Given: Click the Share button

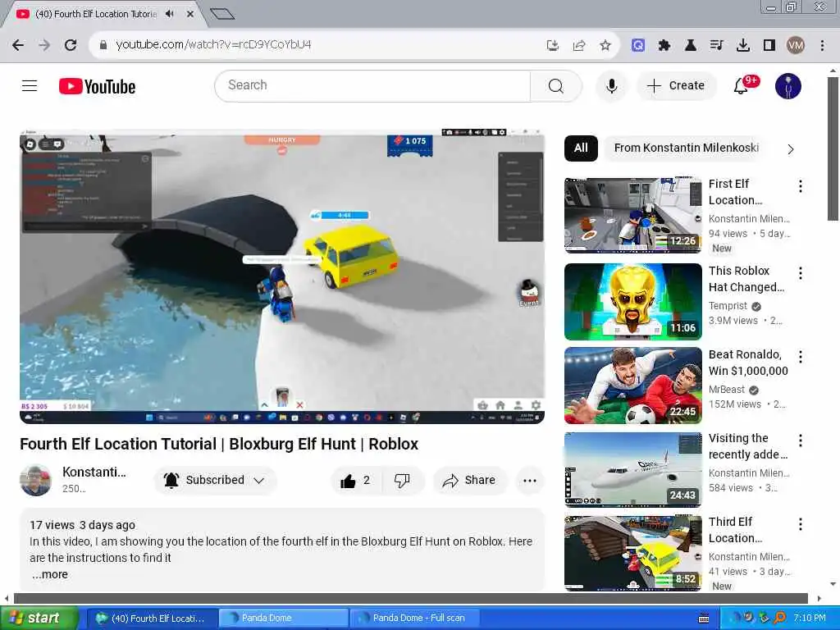Looking at the screenshot, I should [x=470, y=480].
